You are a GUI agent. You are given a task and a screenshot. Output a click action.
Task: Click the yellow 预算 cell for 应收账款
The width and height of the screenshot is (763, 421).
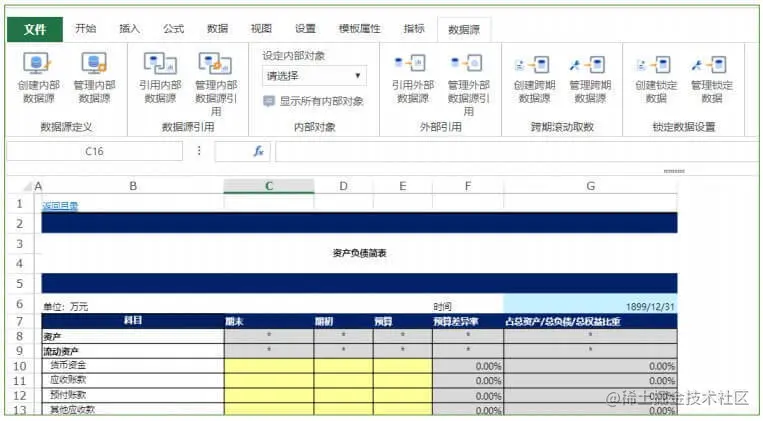(x=402, y=381)
